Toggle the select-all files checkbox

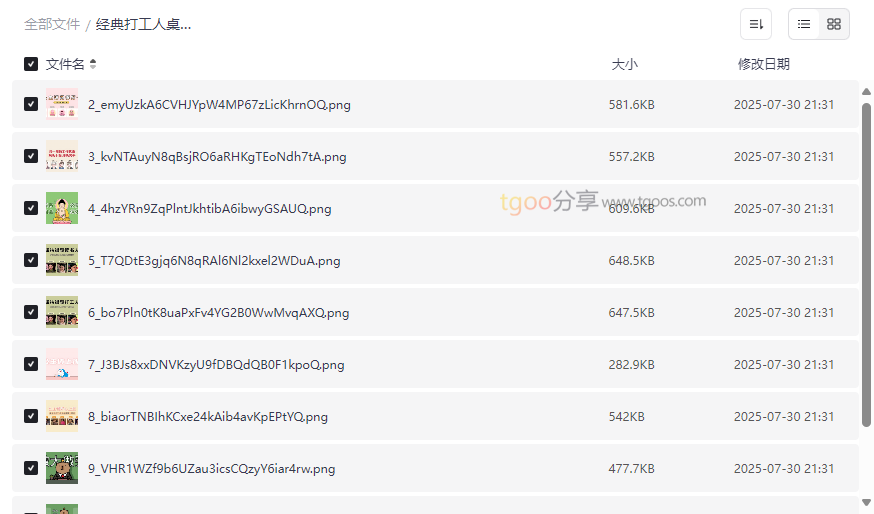pyautogui.click(x=31, y=64)
